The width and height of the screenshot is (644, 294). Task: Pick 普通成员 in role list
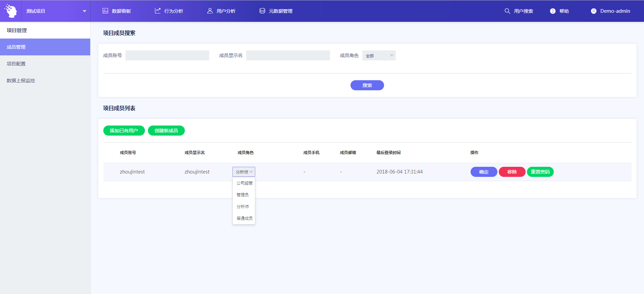[244, 218]
